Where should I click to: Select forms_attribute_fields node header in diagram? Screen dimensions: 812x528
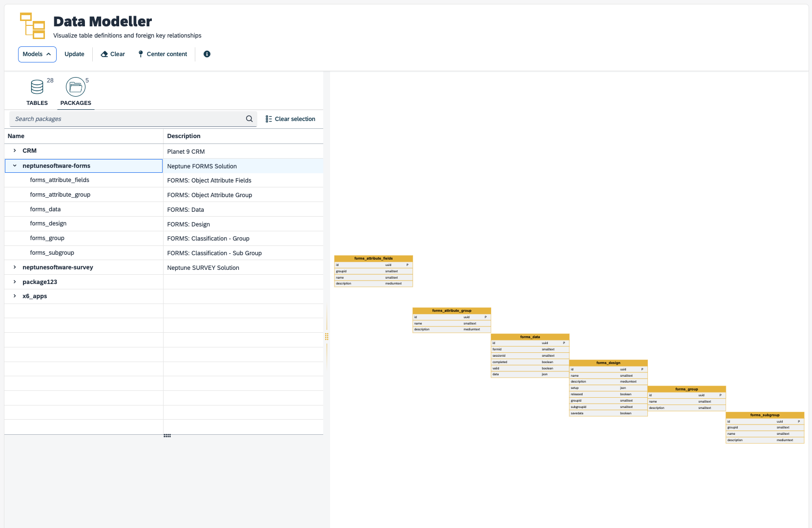374,259
